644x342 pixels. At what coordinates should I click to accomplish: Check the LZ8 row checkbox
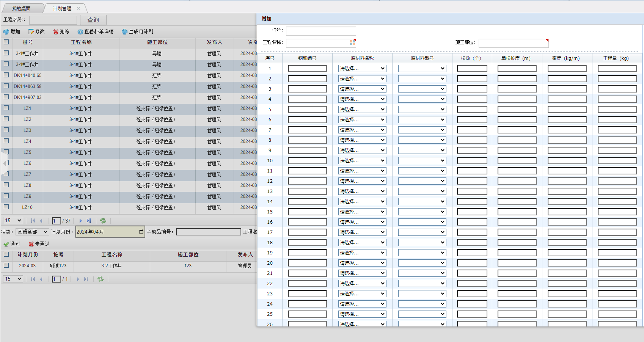(6, 185)
